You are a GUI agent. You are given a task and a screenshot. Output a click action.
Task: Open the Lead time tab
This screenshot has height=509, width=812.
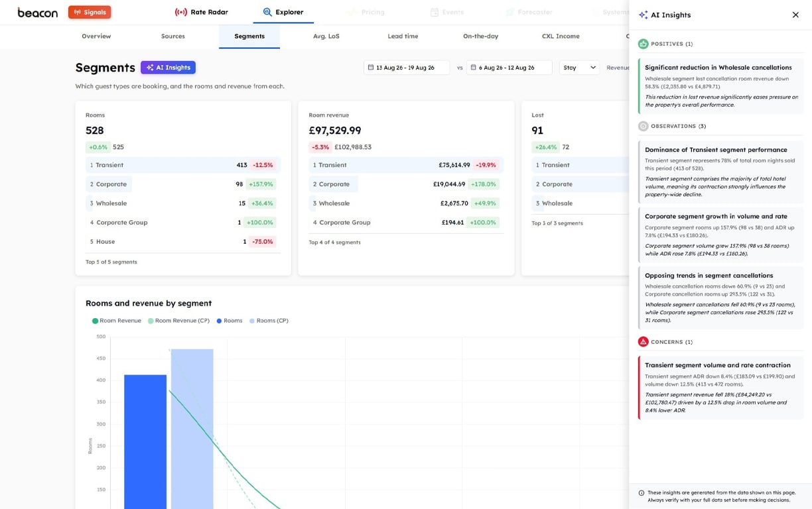(x=403, y=36)
